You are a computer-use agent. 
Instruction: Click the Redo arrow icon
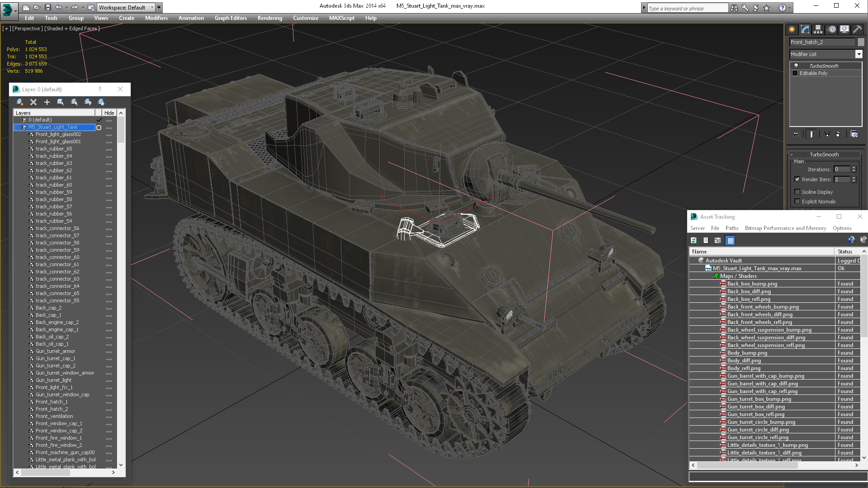click(74, 7)
